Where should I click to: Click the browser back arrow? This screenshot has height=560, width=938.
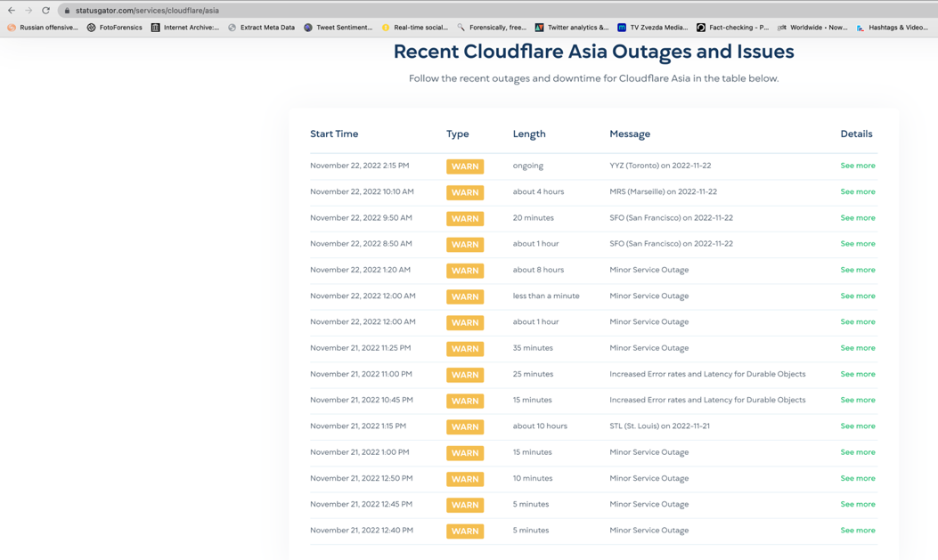coord(12,10)
